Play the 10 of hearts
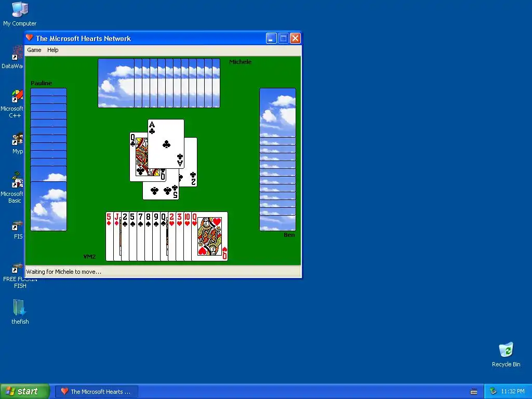The image size is (532, 399). 187,236
